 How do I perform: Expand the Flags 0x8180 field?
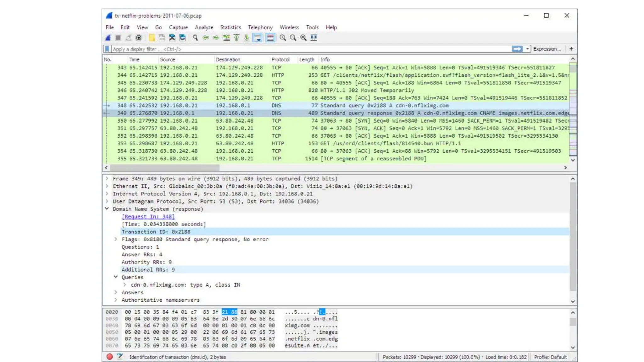116,239
